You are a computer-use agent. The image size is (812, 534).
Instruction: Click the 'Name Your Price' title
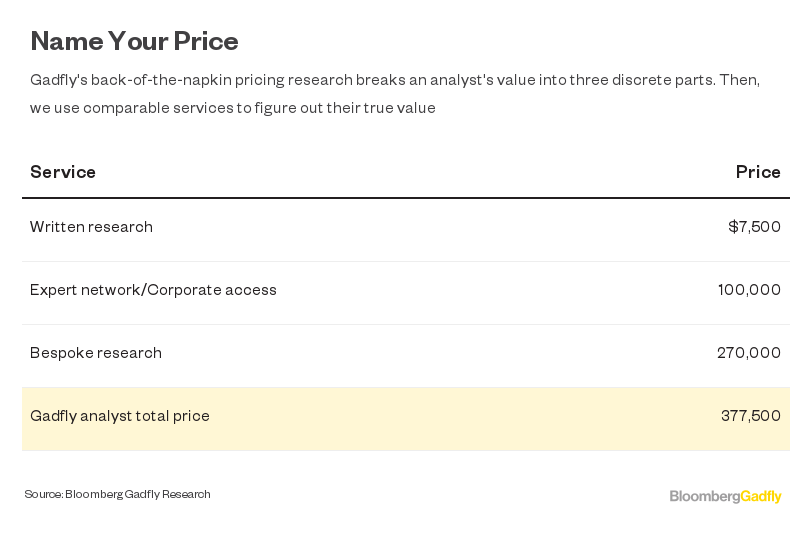pos(134,41)
